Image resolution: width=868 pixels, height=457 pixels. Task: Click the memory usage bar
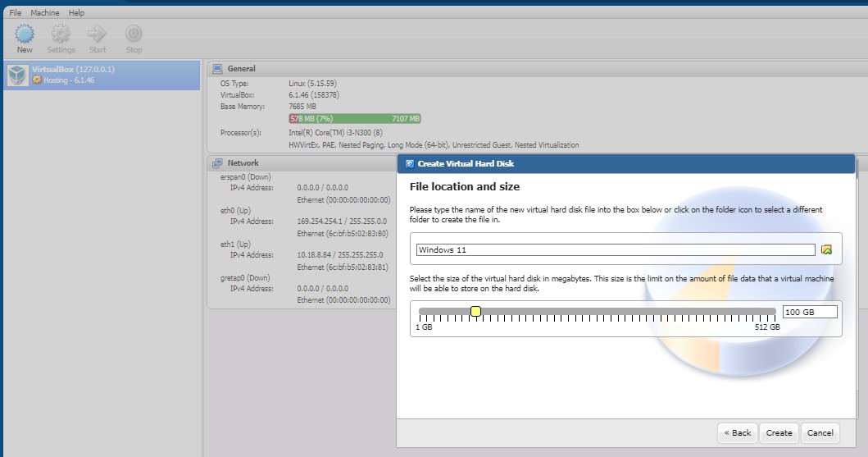click(x=355, y=118)
